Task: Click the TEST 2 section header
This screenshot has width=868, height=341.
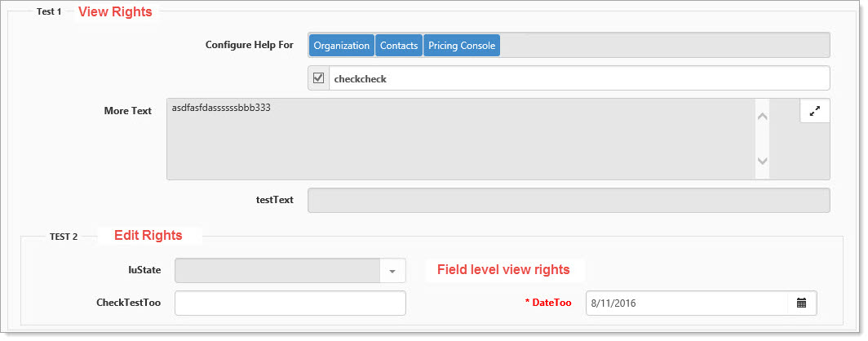Action: pos(63,237)
